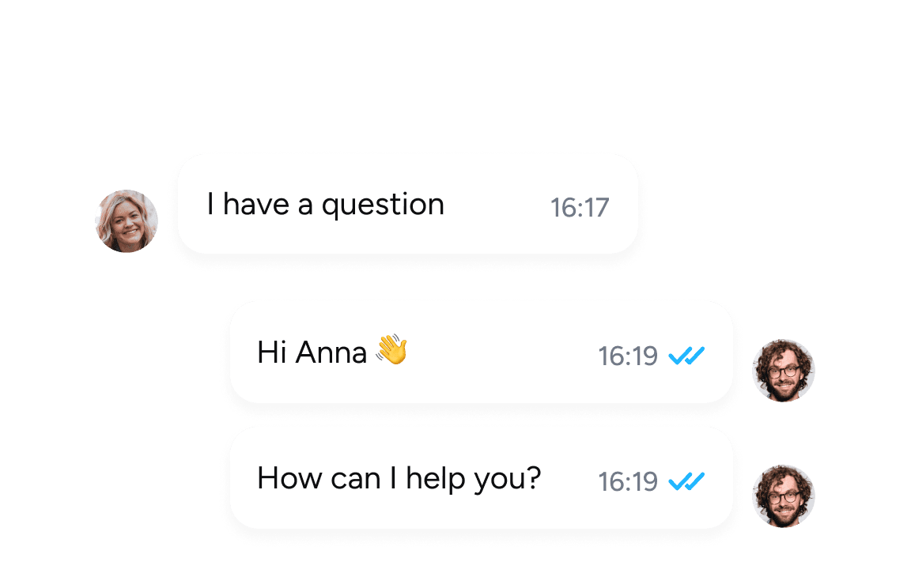
Task: Click the 16:17 timestamp
Action: [580, 208]
